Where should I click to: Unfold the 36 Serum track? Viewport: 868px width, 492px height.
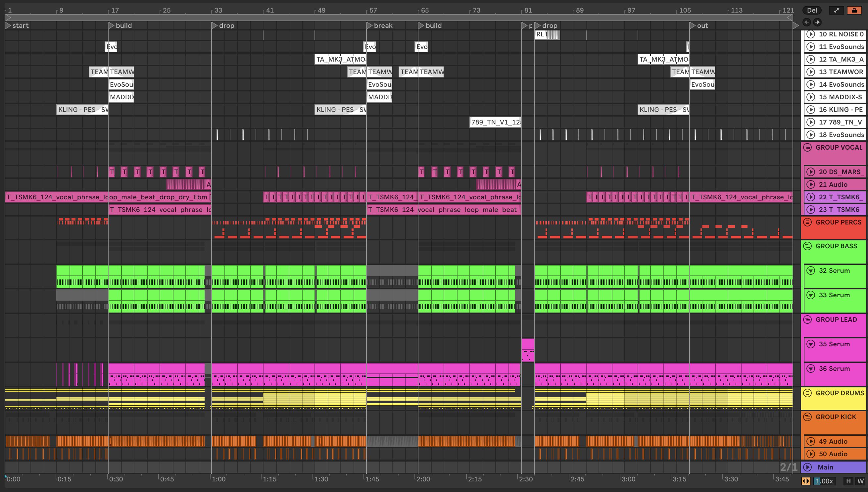tap(810, 368)
